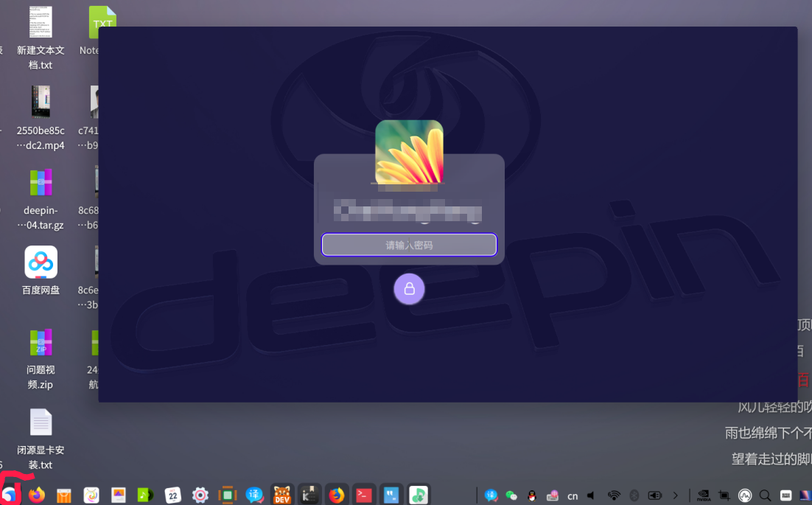Select the 闭源显卡安装.txt file
The image size is (812, 505).
point(41,439)
